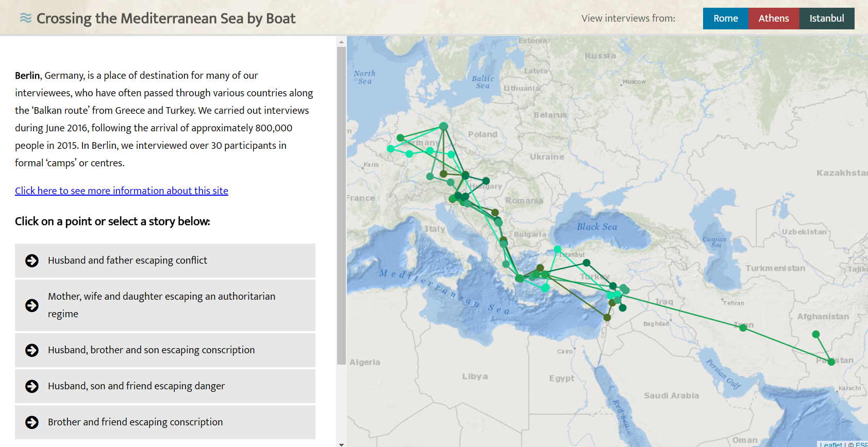868x447 pixels.
Task: Switch to Rome interviews
Action: coord(725,18)
